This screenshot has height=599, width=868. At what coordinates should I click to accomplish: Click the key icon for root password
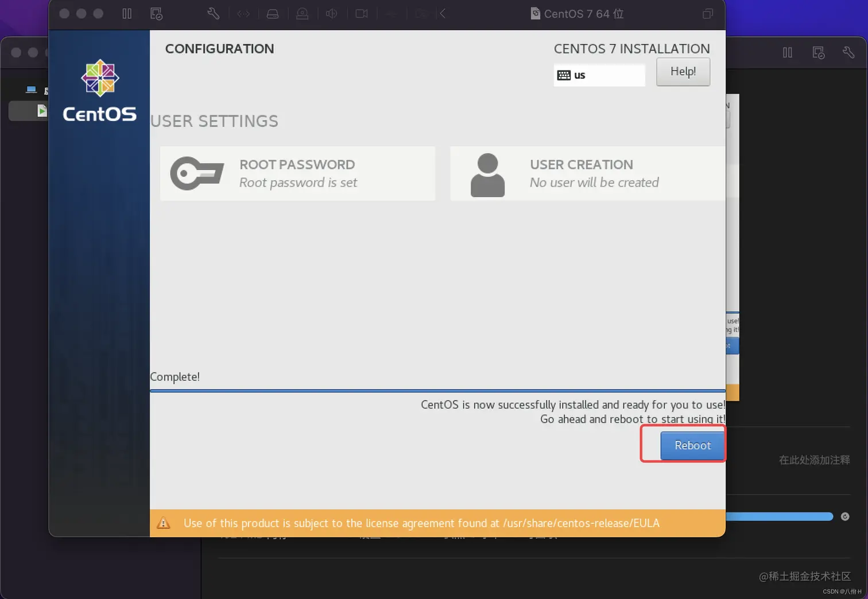(197, 173)
